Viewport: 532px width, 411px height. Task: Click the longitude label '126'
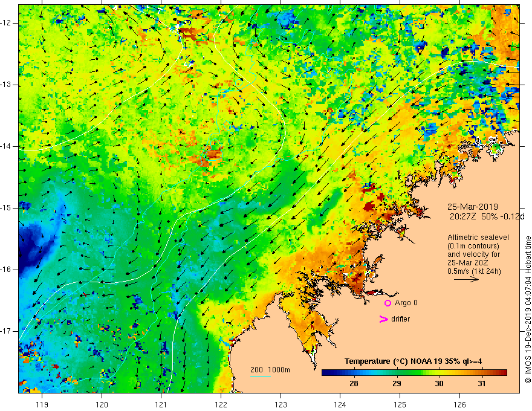point(459,404)
